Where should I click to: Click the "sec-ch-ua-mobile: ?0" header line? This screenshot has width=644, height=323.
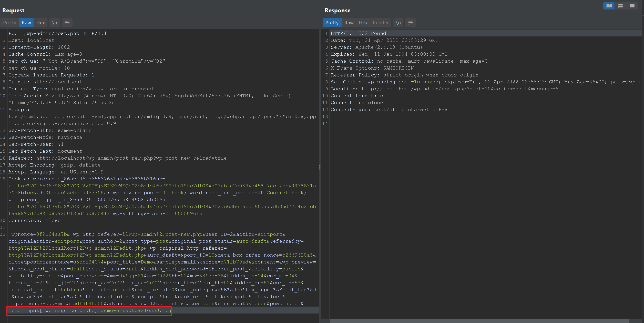39,68
